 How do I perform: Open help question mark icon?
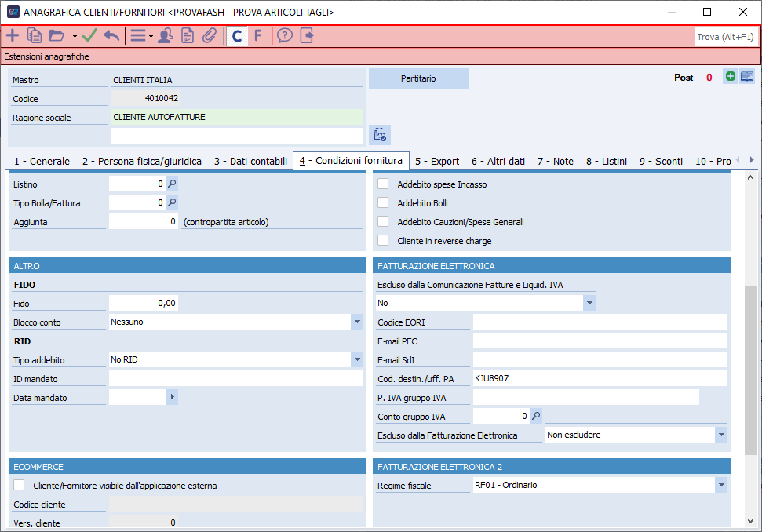tap(285, 36)
